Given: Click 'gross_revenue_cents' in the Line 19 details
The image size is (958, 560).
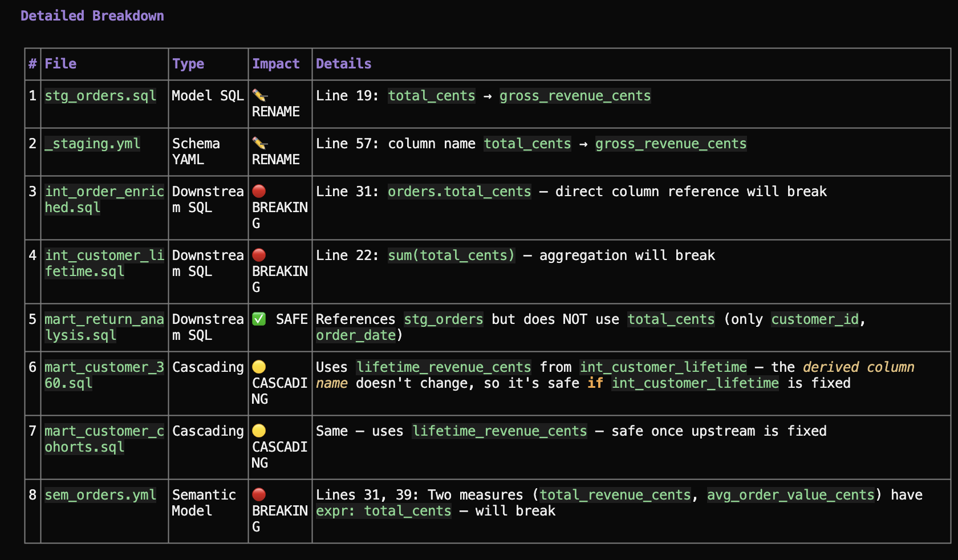Looking at the screenshot, I should tap(575, 96).
